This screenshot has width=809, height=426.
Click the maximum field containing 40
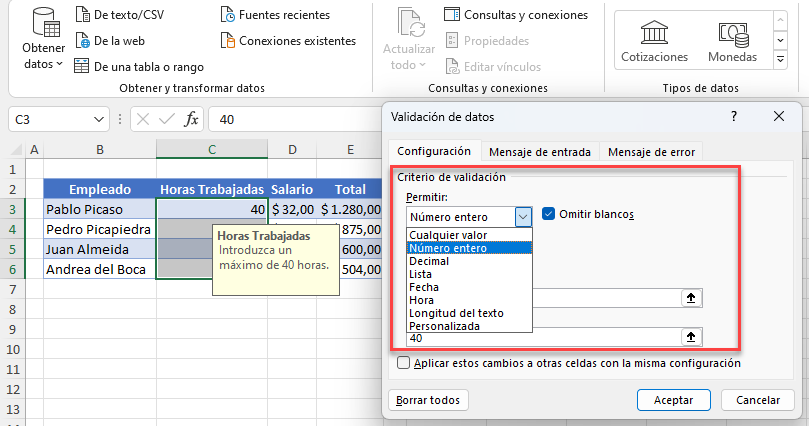pos(544,338)
